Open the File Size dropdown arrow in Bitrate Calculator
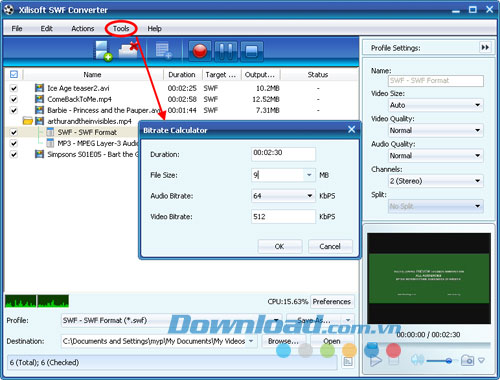The height and width of the screenshot is (380, 500). pos(309,175)
